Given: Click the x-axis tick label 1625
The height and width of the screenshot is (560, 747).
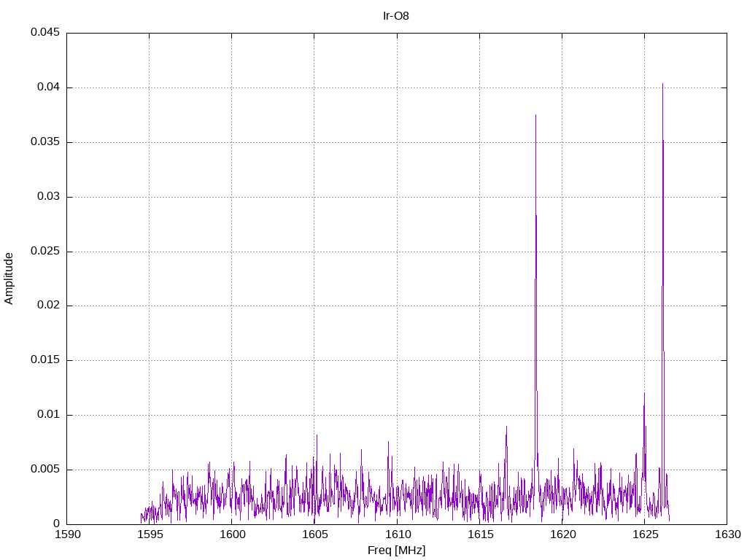Looking at the screenshot, I should click(645, 534).
